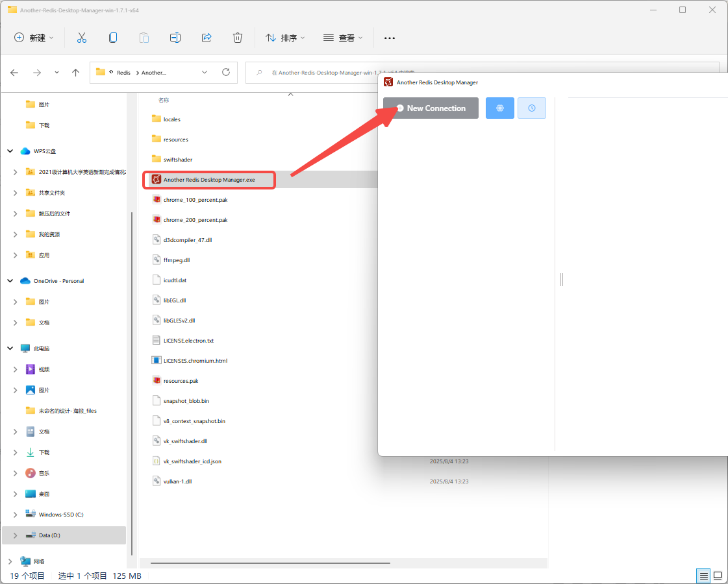Open Redis Manager command log clock button
Screen dimensions: 728x584
[532, 108]
